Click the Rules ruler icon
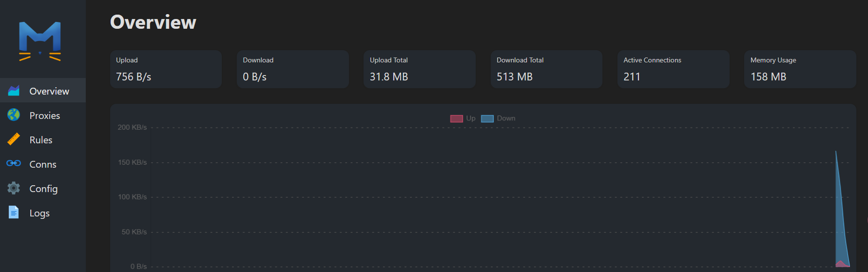 tap(14, 139)
